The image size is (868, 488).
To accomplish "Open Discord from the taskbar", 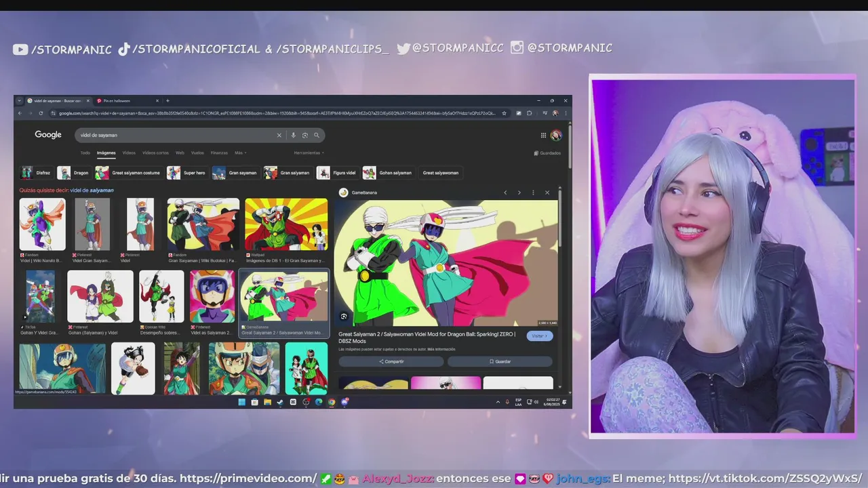I will (344, 402).
